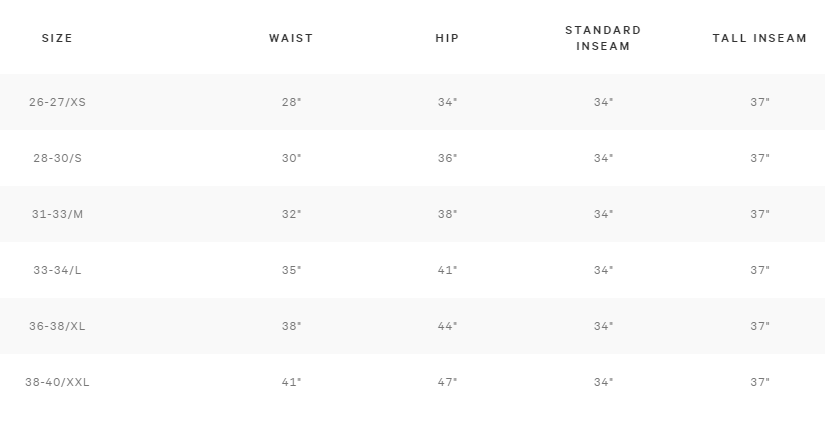825x424 pixels.
Task: Select the 28-30/S size row label
Action: (57, 158)
